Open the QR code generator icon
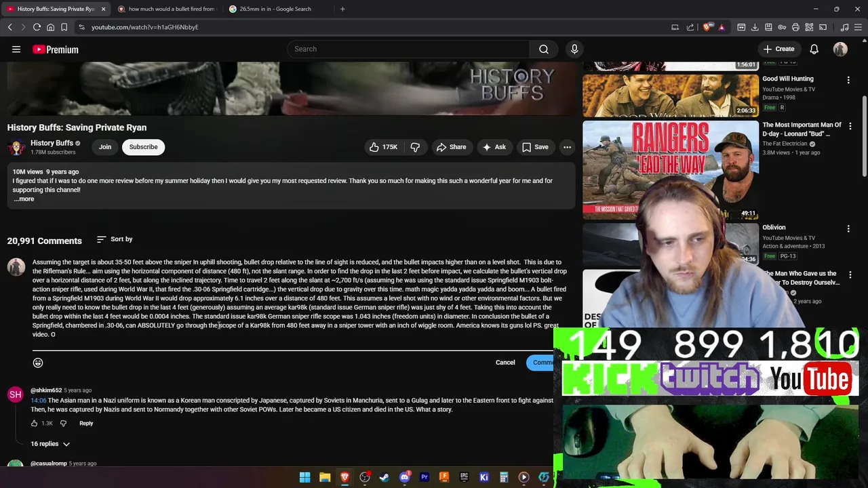Image resolution: width=868 pixels, height=488 pixels. pyautogui.click(x=809, y=27)
